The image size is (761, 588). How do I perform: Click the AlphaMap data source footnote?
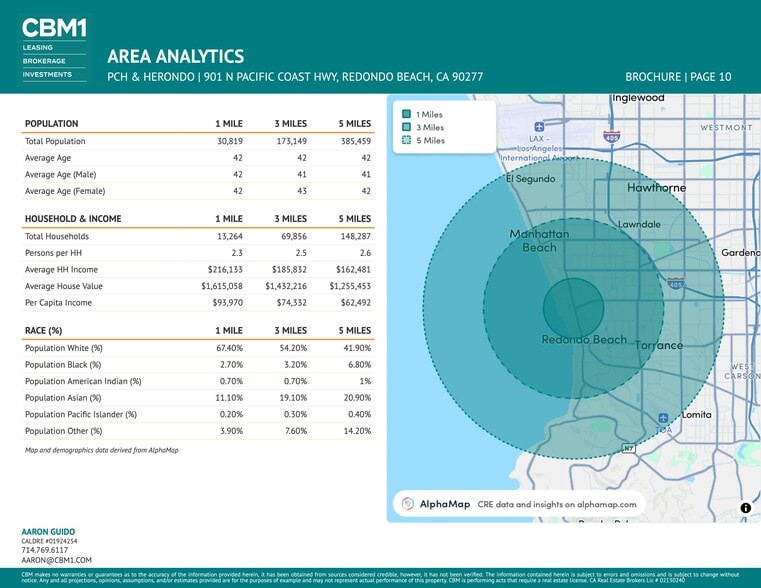pos(101,450)
